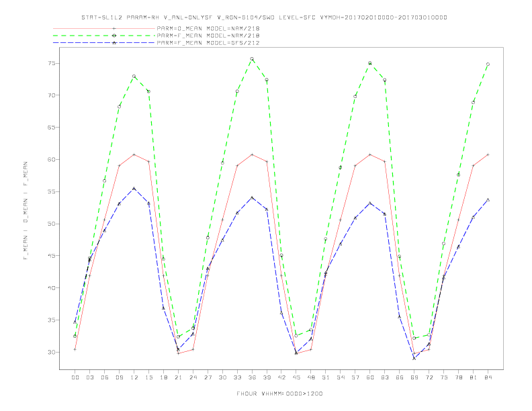Viewport: 532px width, 411px height.
Task: Click the vertical y-axis title F_MEAN | O_MEAN | F_MEAN
Action: [26, 211]
